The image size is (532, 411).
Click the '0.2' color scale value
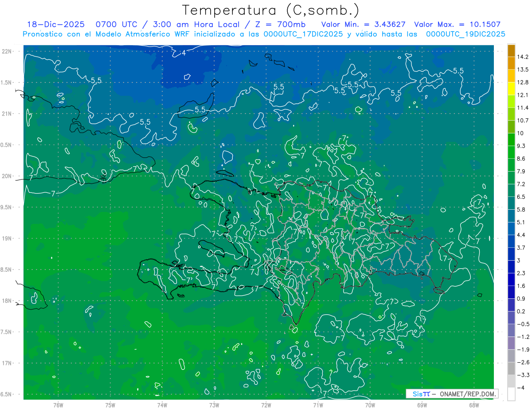[521, 311]
